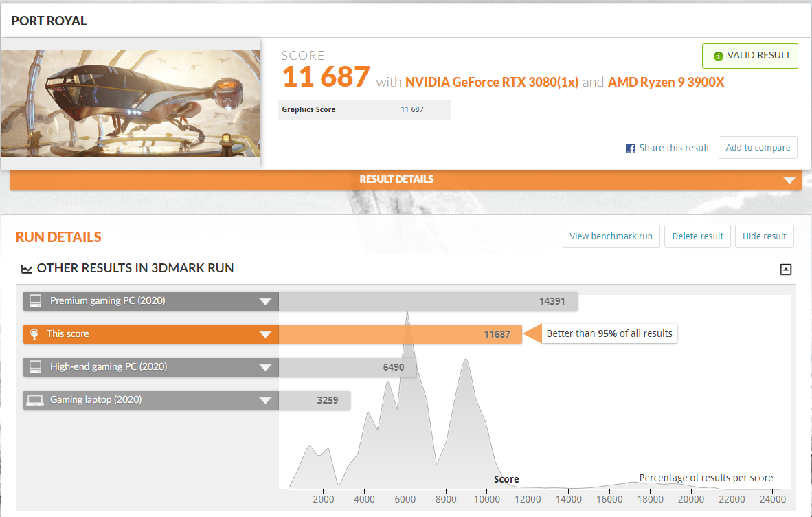
Task: Click the green info icon in Valid Result
Action: tap(718, 56)
